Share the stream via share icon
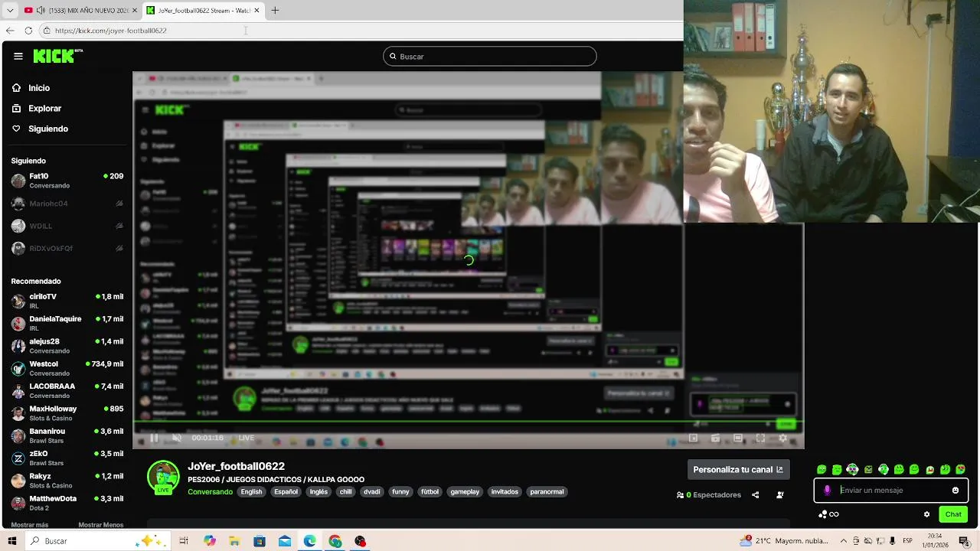 pos(755,495)
